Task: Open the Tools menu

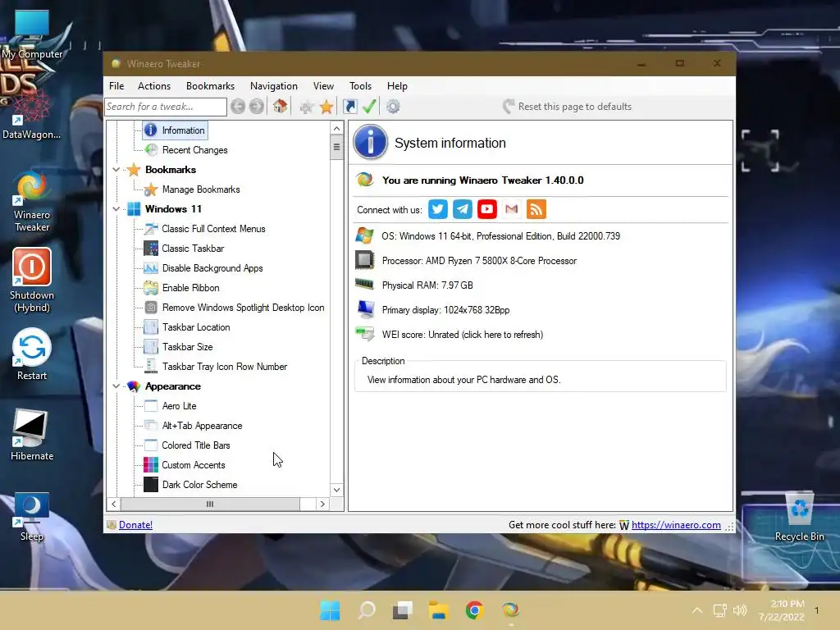Action: point(361,85)
